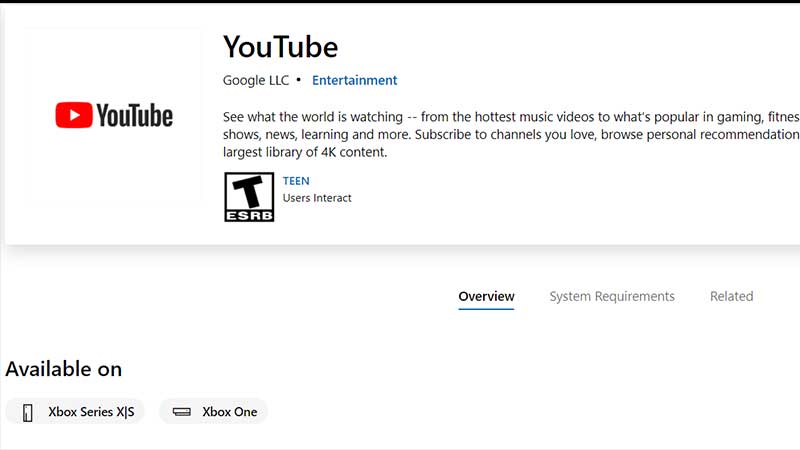Switch to the System Requirements tab
This screenshot has height=450, width=800.
612,296
